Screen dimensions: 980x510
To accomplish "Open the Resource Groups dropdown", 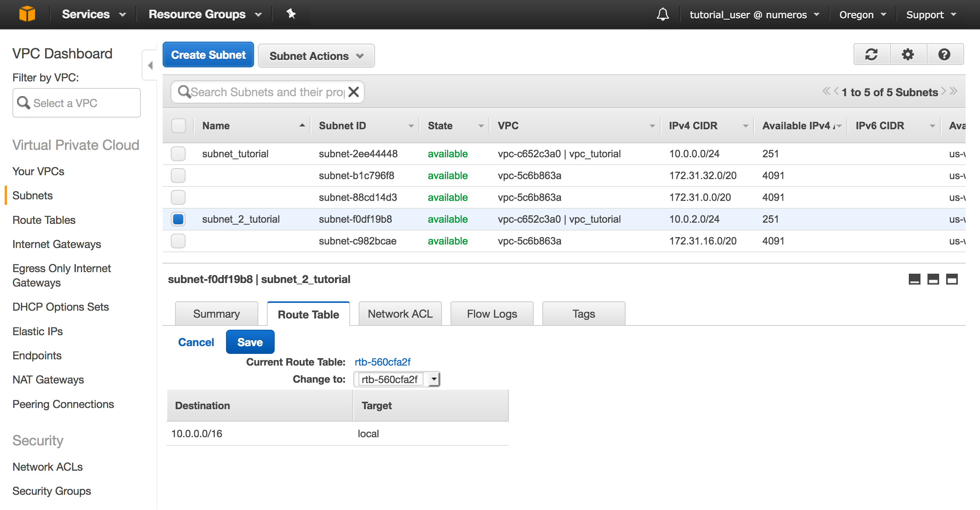I will tap(205, 14).
